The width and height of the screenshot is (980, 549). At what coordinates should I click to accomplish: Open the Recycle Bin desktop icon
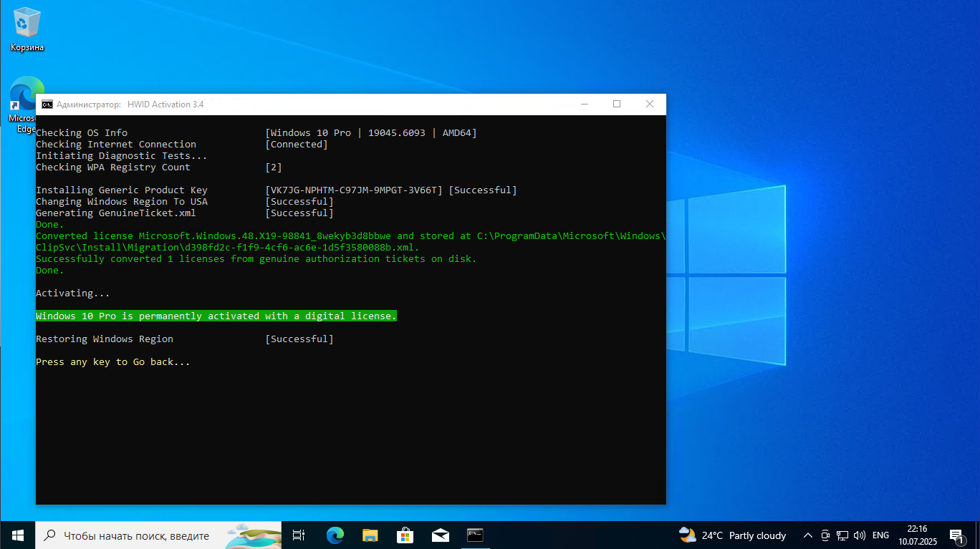(27, 29)
